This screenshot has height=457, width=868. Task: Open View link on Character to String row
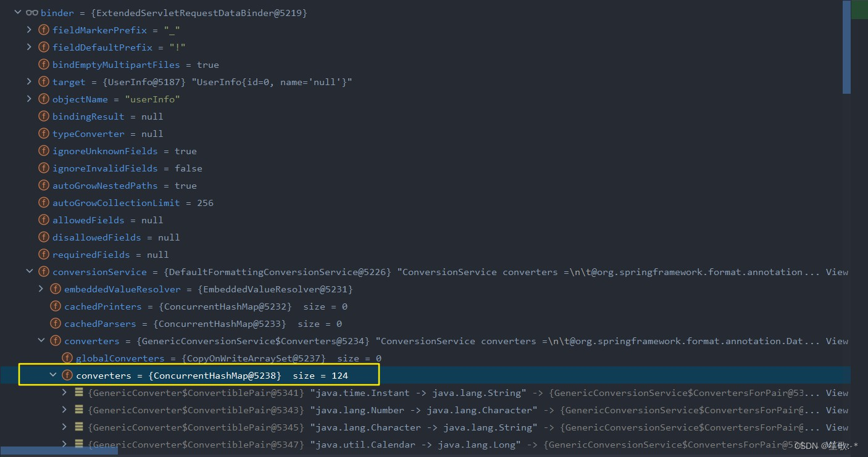pos(837,427)
